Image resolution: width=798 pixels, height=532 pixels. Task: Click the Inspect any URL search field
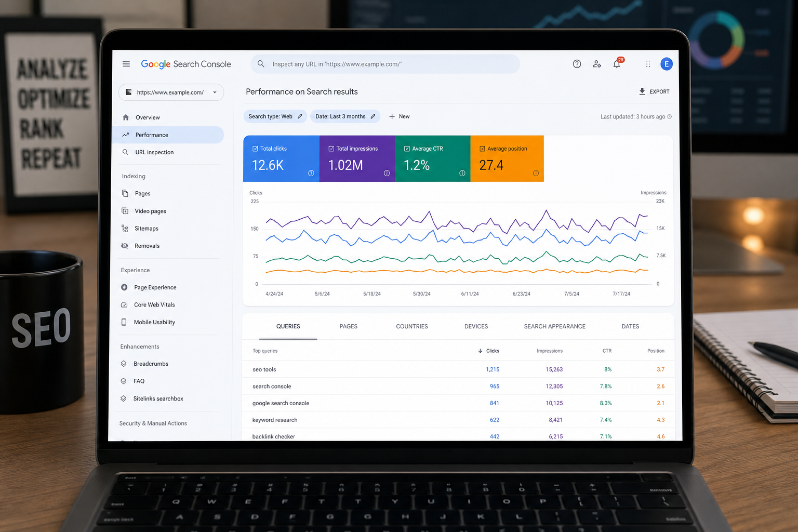385,64
